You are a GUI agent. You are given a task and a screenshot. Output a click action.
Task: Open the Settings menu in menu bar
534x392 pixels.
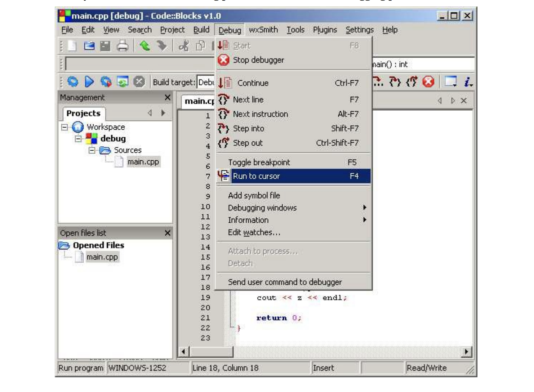coord(359,30)
